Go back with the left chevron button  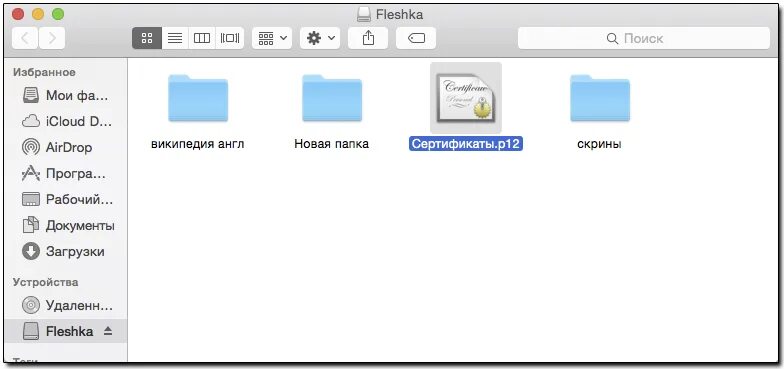pyautogui.click(x=25, y=38)
